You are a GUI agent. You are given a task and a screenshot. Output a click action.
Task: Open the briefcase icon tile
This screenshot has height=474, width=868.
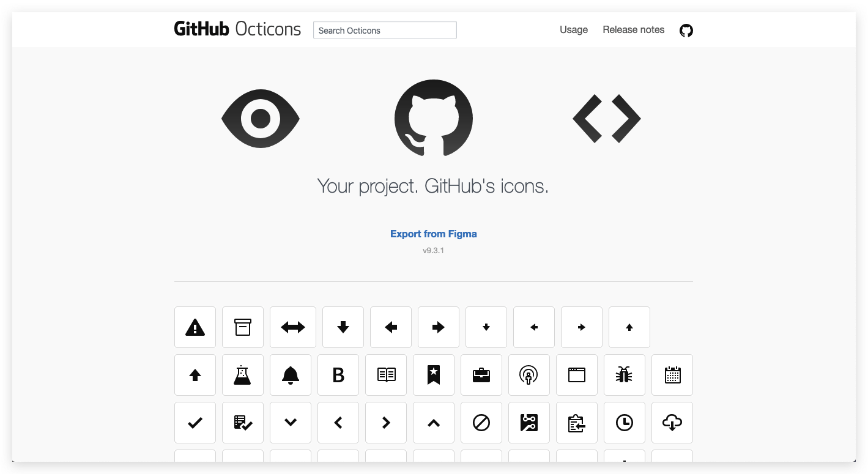click(x=481, y=375)
